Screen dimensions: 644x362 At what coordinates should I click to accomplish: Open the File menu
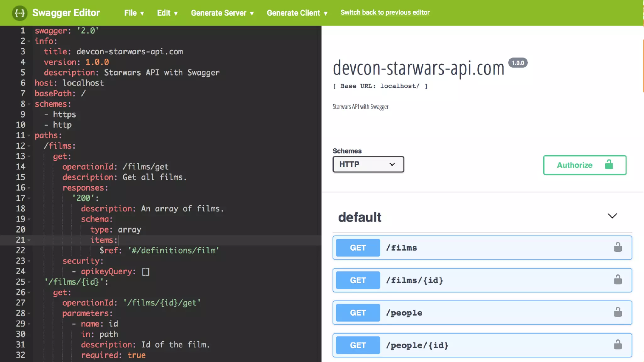[134, 13]
